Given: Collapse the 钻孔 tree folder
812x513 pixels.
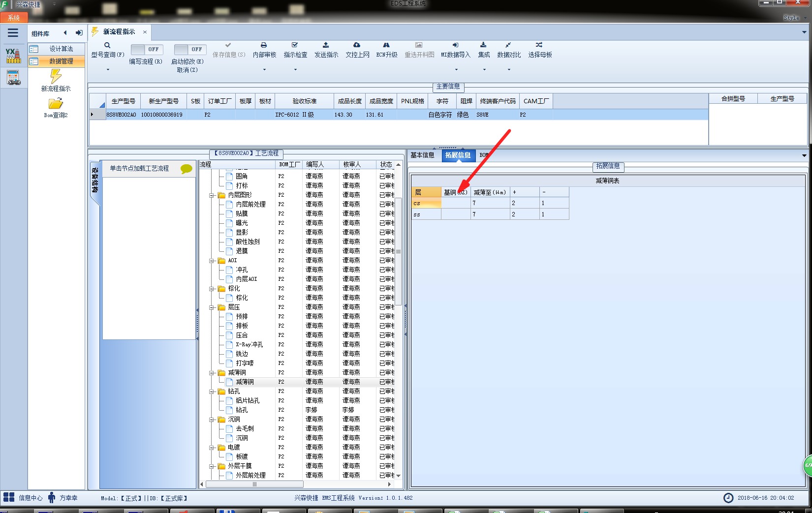Looking at the screenshot, I should click(212, 392).
